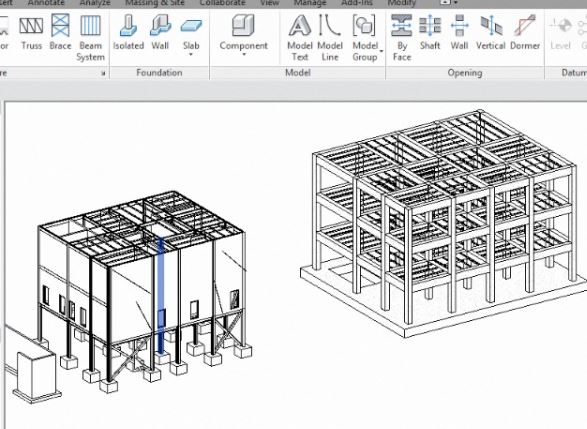The height and width of the screenshot is (429, 587).
Task: Click the Opening panel title
Action: (x=465, y=73)
